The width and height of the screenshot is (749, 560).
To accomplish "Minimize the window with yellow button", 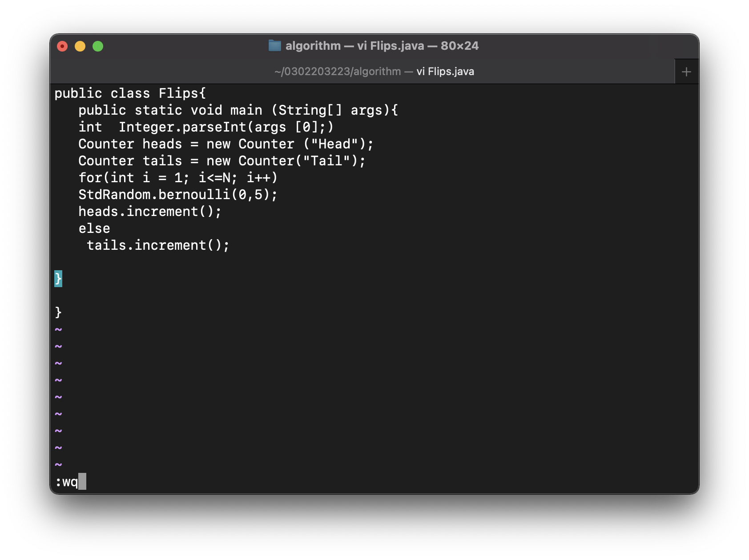I will [80, 46].
